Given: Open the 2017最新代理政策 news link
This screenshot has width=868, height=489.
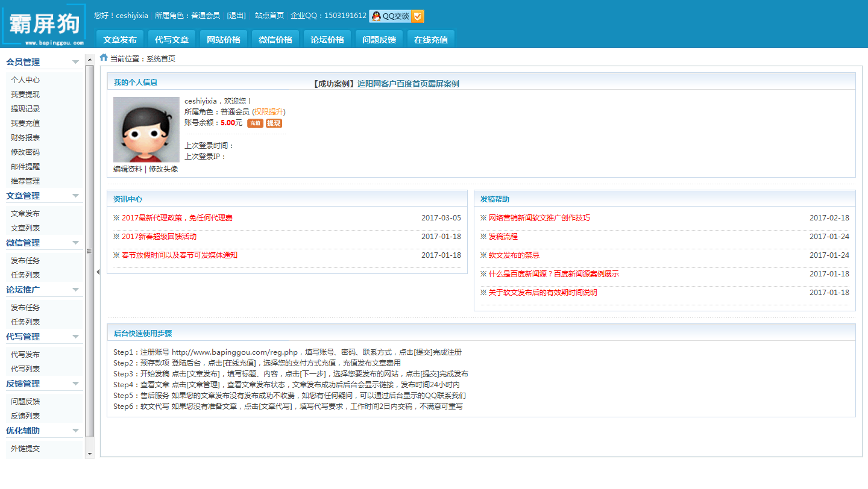Looking at the screenshot, I should 177,218.
